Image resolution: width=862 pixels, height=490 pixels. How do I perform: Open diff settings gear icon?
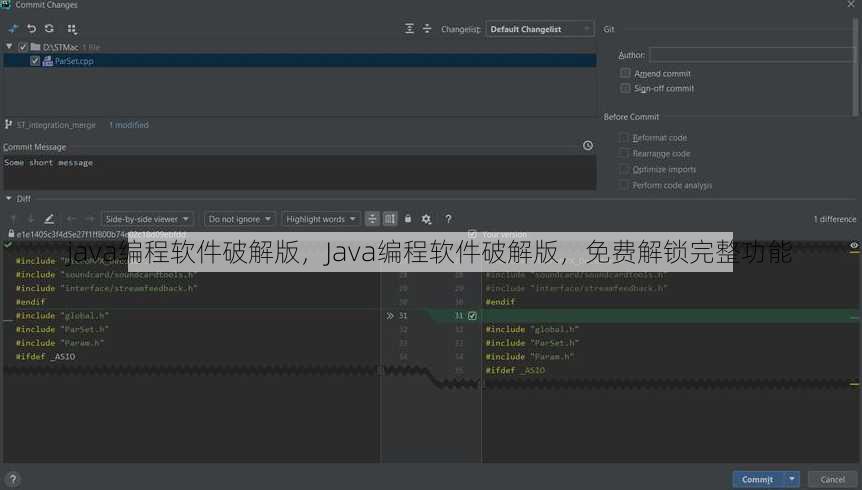(426, 219)
